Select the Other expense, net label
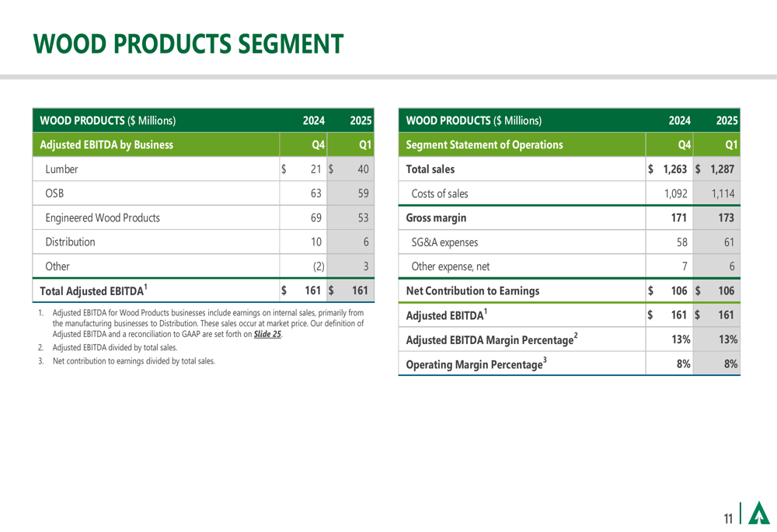This screenshot has width=777, height=532. tap(451, 266)
